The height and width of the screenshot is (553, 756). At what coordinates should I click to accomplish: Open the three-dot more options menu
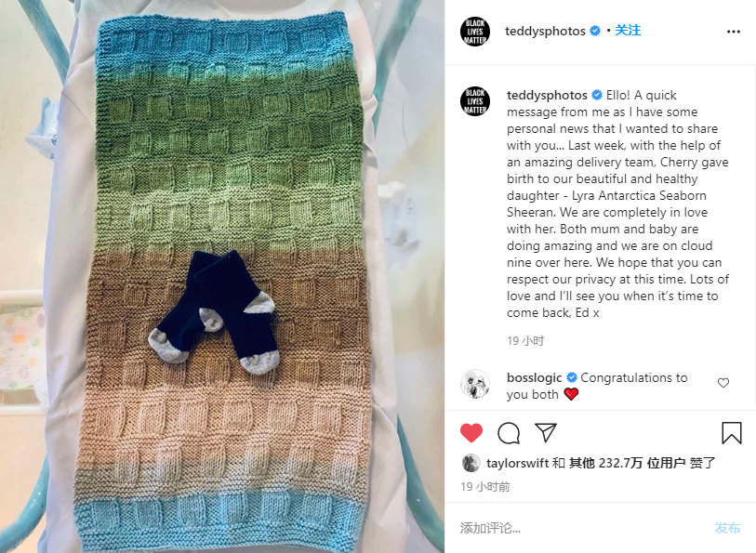tap(734, 32)
